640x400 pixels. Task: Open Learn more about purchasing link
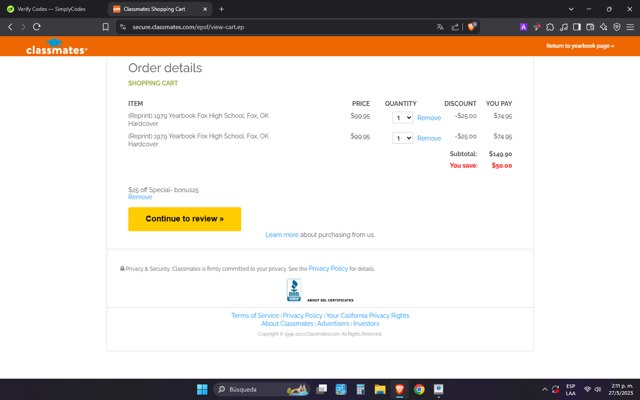point(282,235)
